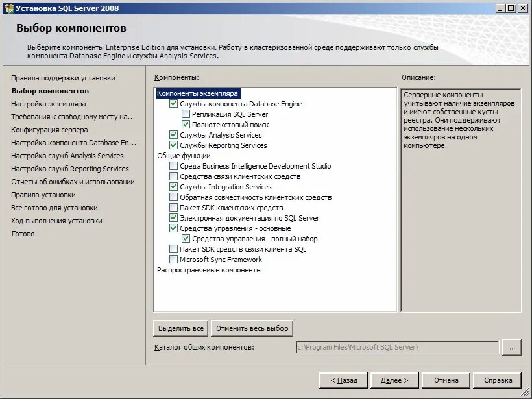
Task: Open Все готово для установки step
Action: pos(54,208)
